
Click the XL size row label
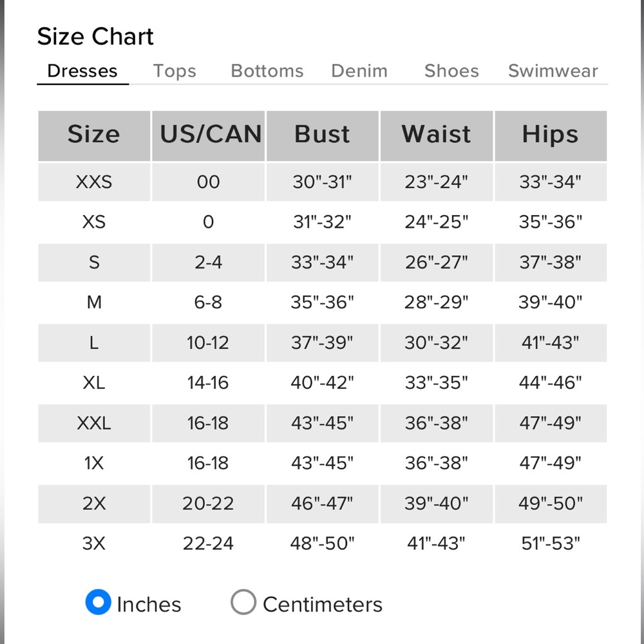tap(94, 383)
